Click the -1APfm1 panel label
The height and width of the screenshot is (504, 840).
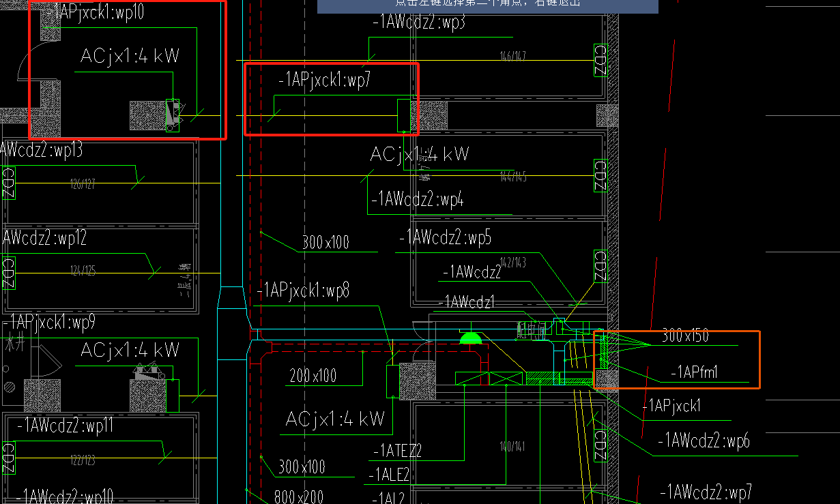(x=694, y=372)
